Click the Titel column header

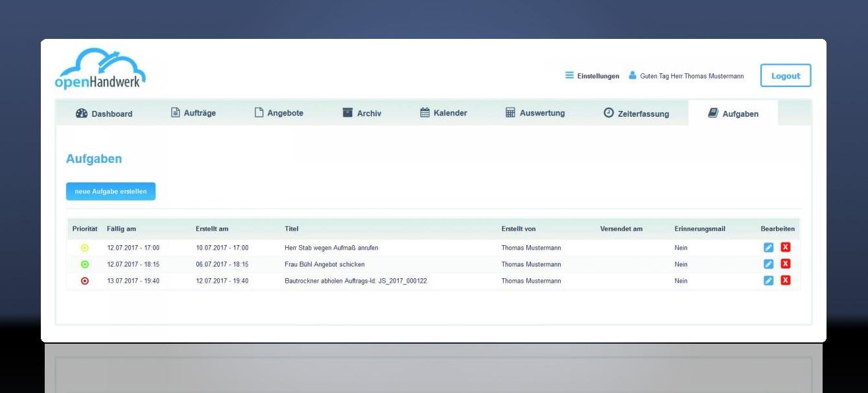pyautogui.click(x=292, y=229)
